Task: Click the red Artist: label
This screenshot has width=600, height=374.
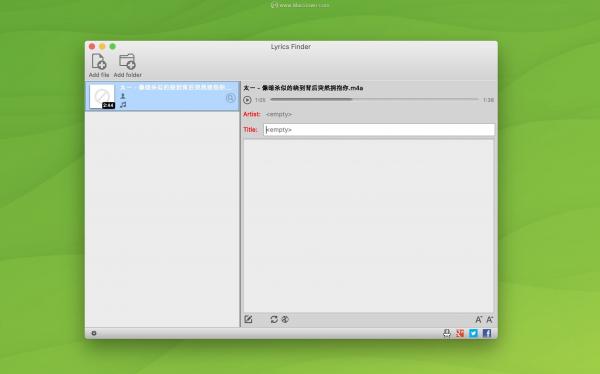Action: click(252, 114)
